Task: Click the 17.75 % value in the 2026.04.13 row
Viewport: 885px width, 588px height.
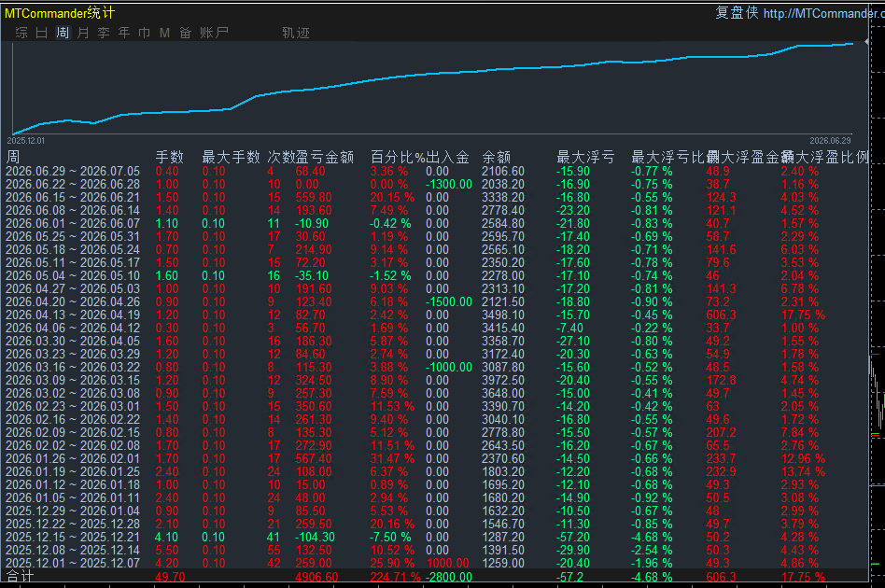Action: coord(803,315)
